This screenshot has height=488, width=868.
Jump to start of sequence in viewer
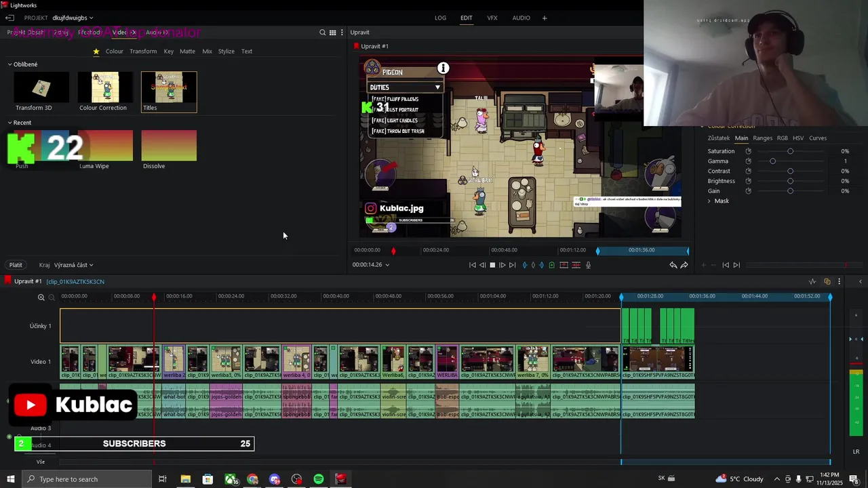tap(473, 265)
